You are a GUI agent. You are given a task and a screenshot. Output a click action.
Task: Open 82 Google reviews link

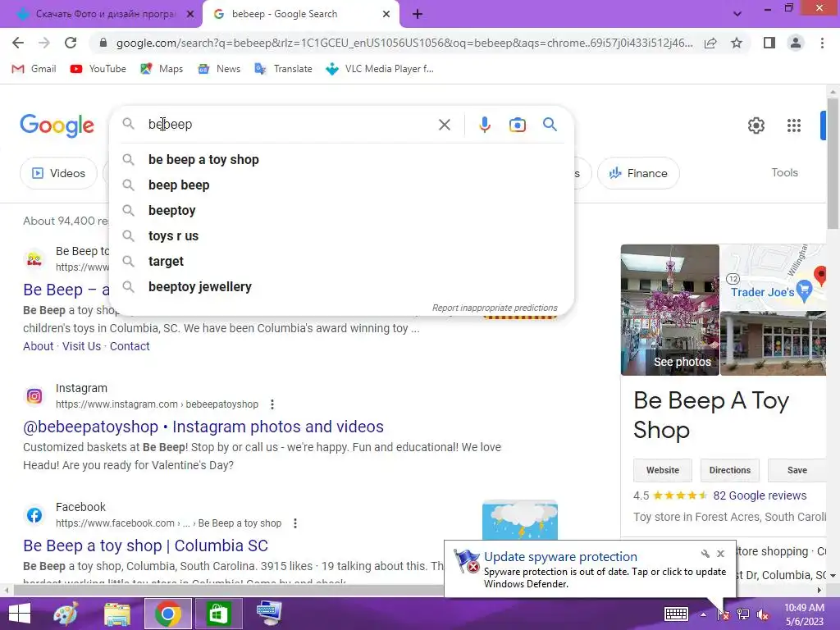pyautogui.click(x=760, y=496)
